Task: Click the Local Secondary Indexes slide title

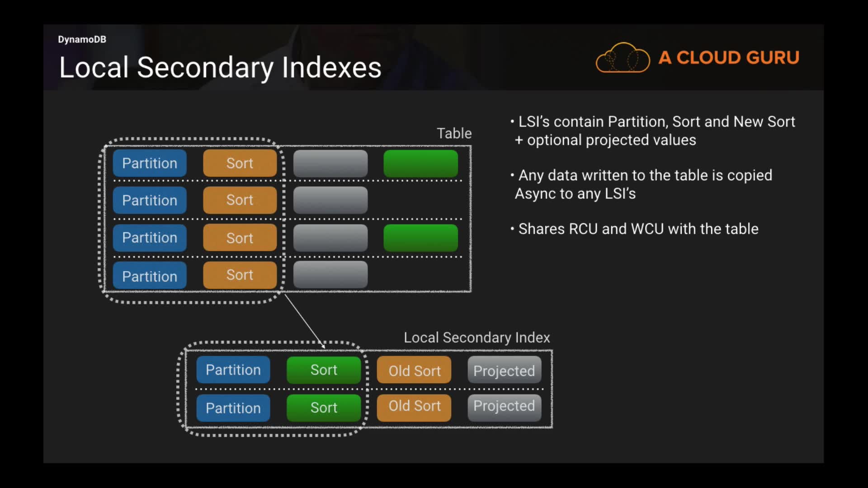Action: (220, 68)
